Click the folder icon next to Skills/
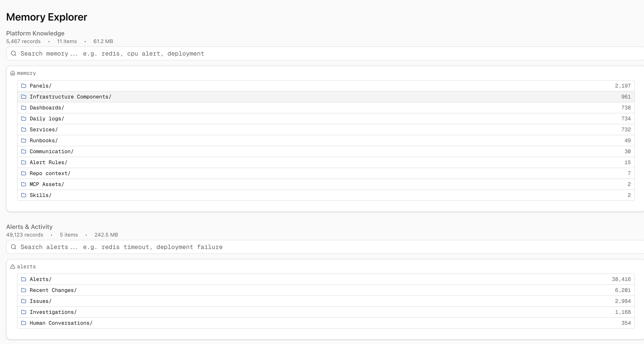Image resolution: width=644 pixels, height=344 pixels. coord(24,195)
